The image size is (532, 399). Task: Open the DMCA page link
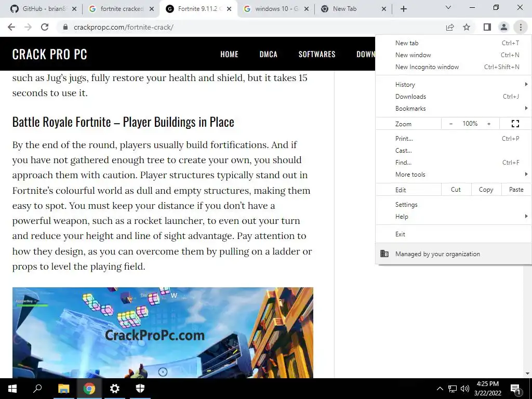(269, 54)
